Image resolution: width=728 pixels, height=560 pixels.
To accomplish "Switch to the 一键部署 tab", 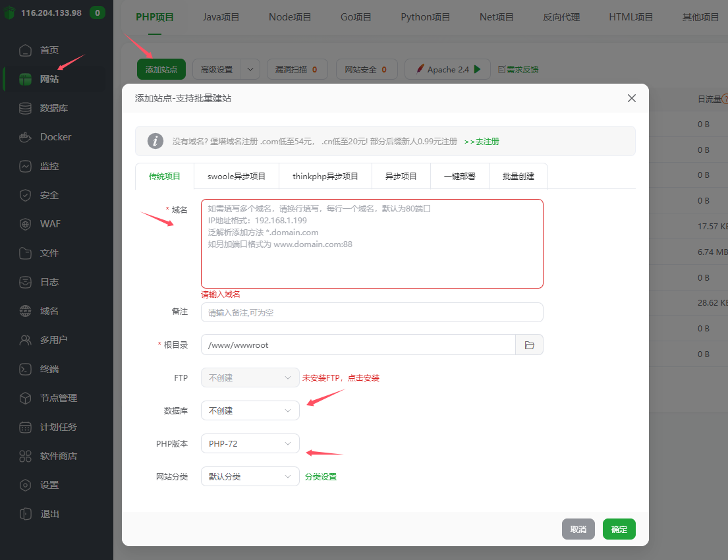I will coord(459,176).
